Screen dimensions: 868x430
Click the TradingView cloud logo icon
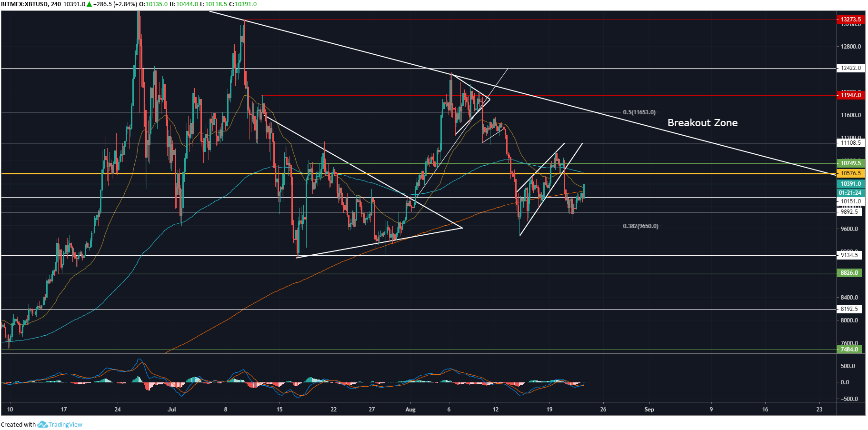tap(42, 424)
